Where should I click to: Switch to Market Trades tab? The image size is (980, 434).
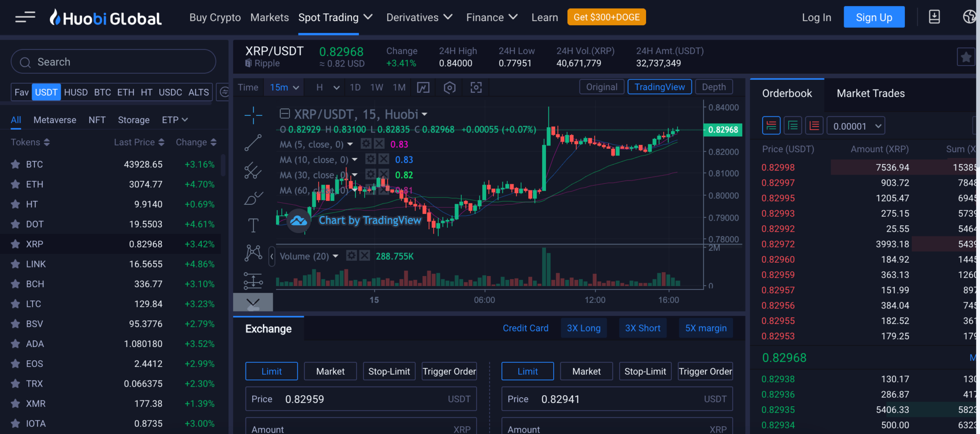tap(870, 94)
